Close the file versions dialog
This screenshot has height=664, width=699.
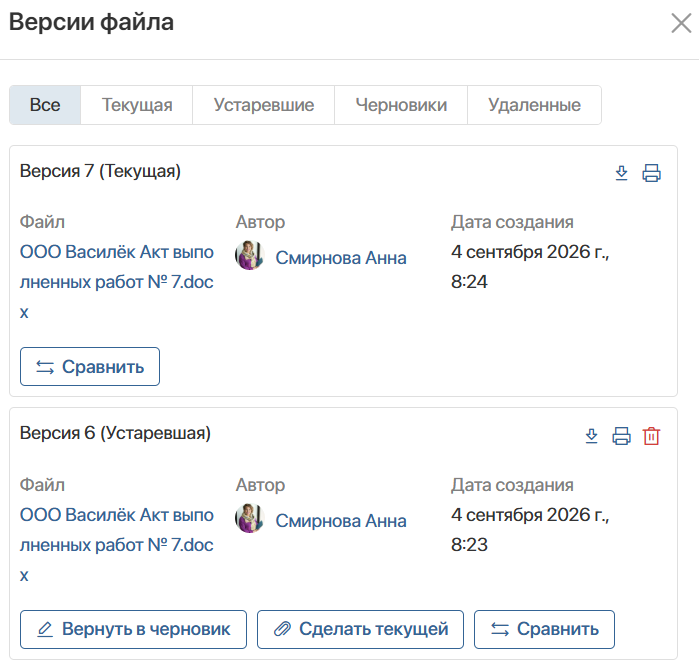(x=681, y=23)
